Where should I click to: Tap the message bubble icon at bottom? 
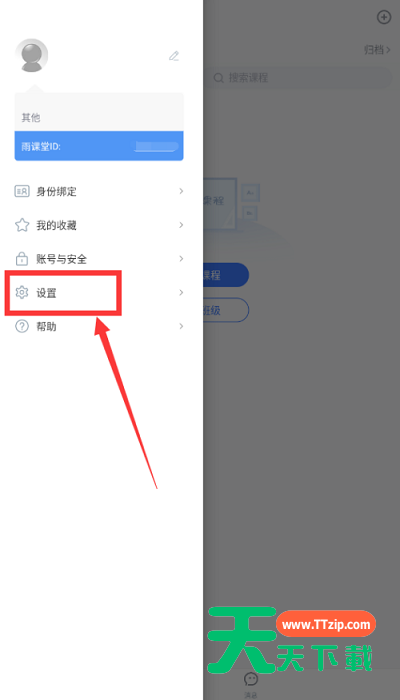251,679
